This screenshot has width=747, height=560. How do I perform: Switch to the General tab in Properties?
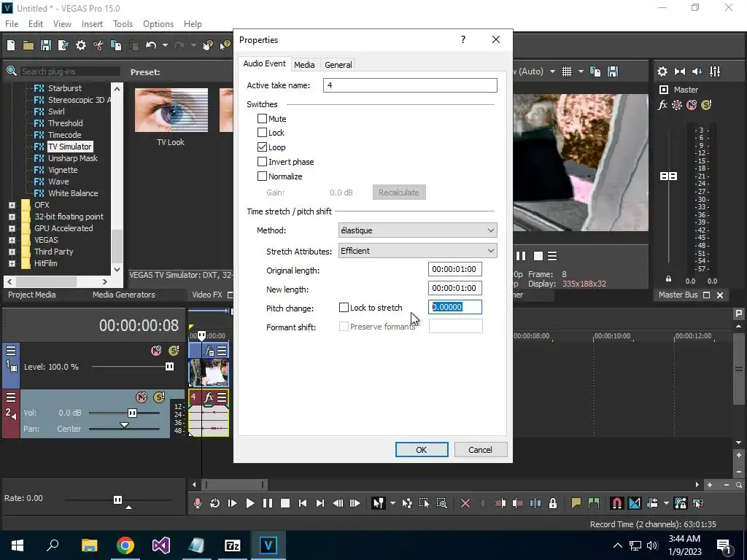(x=338, y=65)
